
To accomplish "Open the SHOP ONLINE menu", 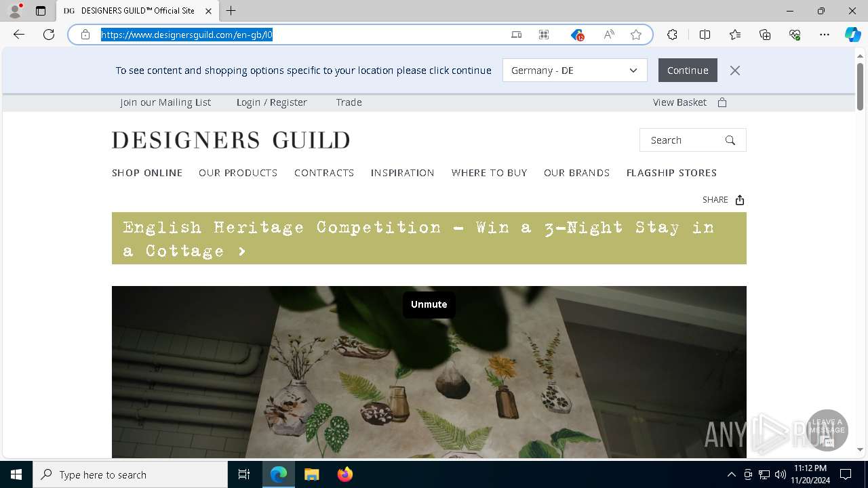I will (x=147, y=173).
